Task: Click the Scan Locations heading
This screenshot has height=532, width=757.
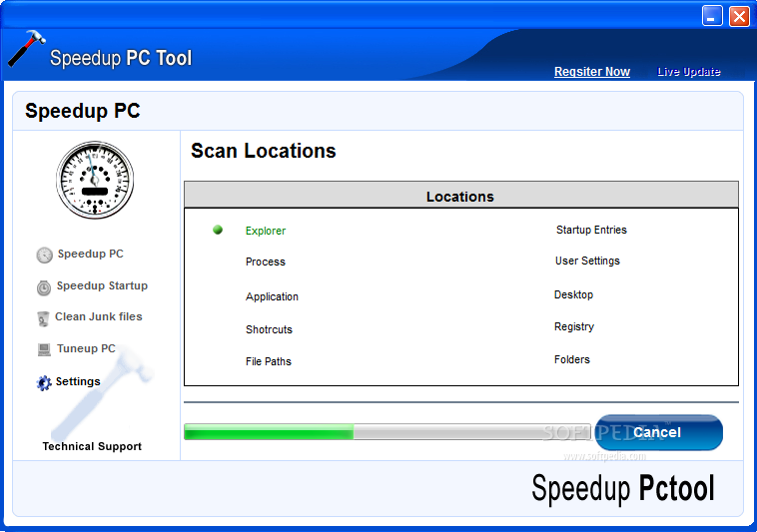Action: pyautogui.click(x=263, y=151)
